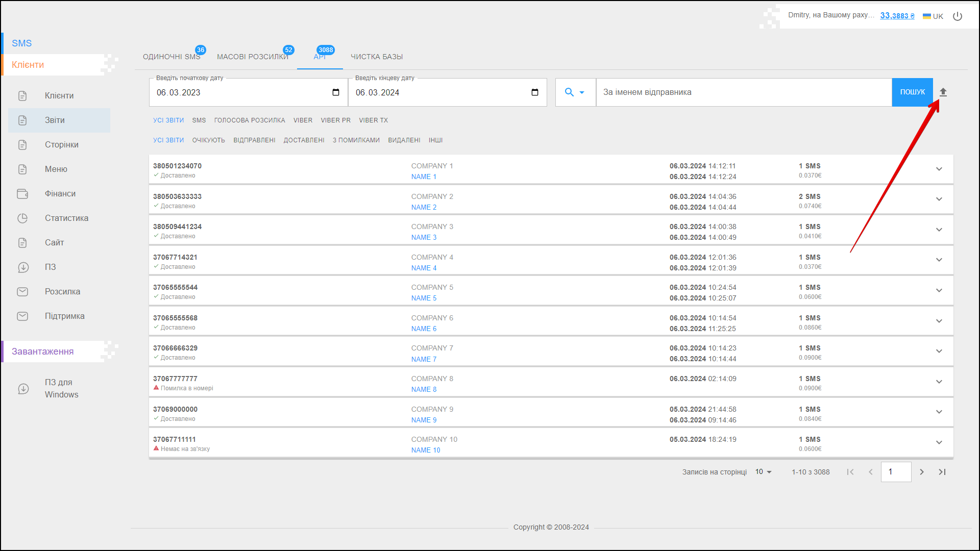Click the account balance 33,3883 link
980x551 pixels.
897,16
